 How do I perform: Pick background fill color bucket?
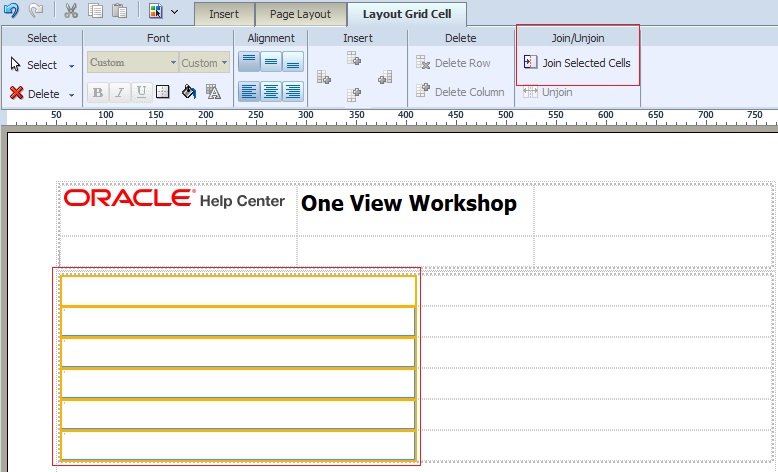pyautogui.click(x=189, y=92)
